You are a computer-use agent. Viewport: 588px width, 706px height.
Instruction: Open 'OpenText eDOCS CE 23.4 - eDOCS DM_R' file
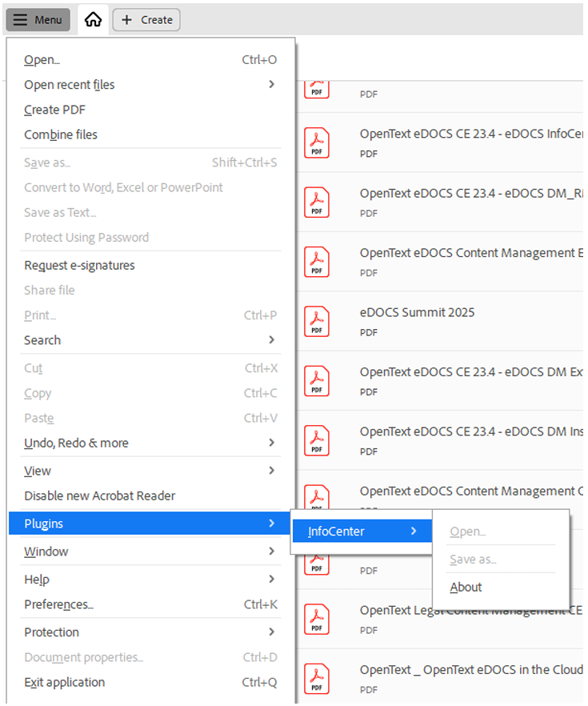(471, 194)
